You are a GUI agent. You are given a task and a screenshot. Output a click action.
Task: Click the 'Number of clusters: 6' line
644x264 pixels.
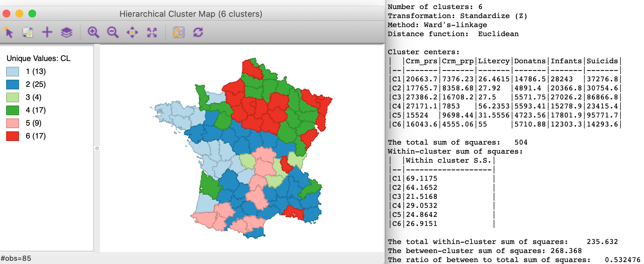[x=435, y=7]
